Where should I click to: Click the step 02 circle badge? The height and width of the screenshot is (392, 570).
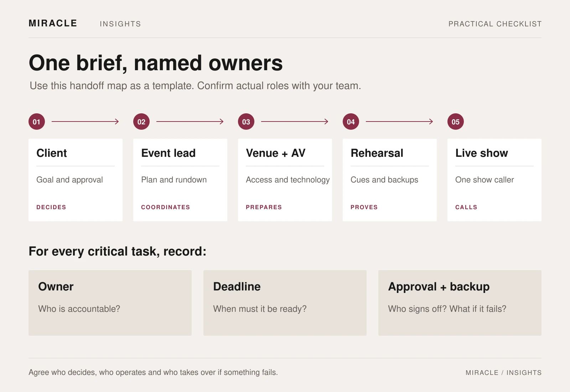pyautogui.click(x=141, y=122)
